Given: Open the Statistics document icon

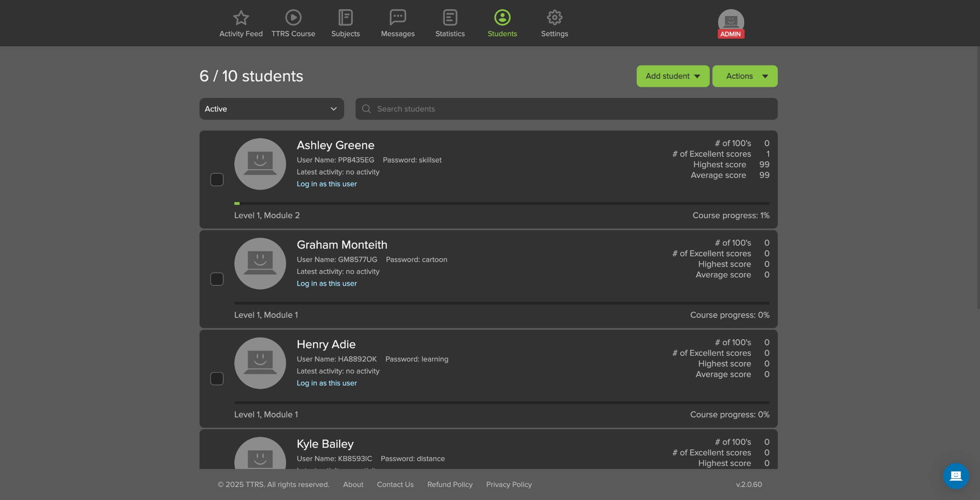Looking at the screenshot, I should pos(450,18).
